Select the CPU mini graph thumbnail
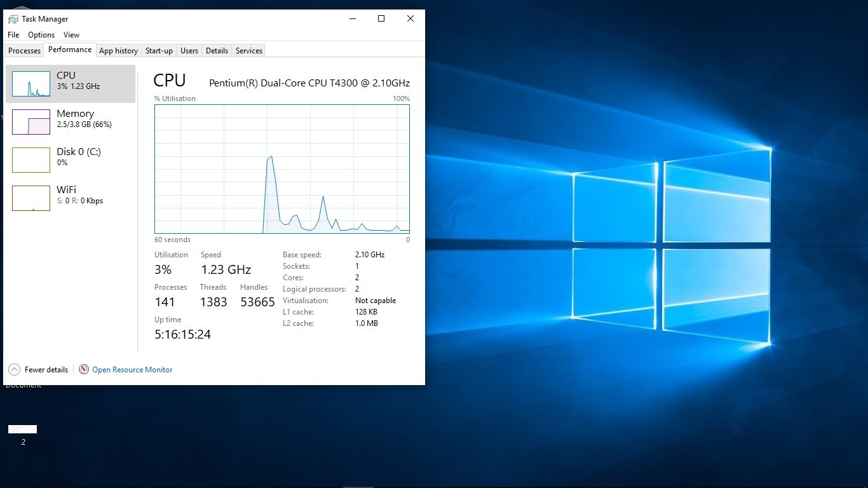Viewport: 868px width, 488px height. pyautogui.click(x=31, y=84)
